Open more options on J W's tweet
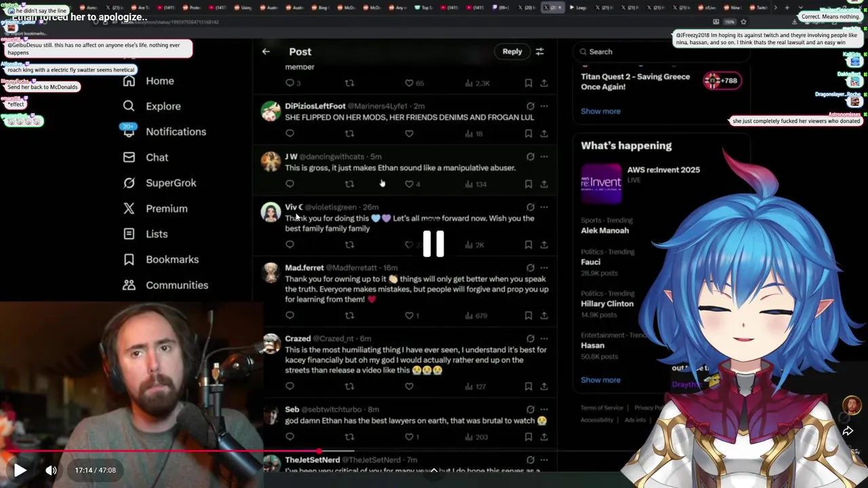868x488 pixels. (544, 157)
